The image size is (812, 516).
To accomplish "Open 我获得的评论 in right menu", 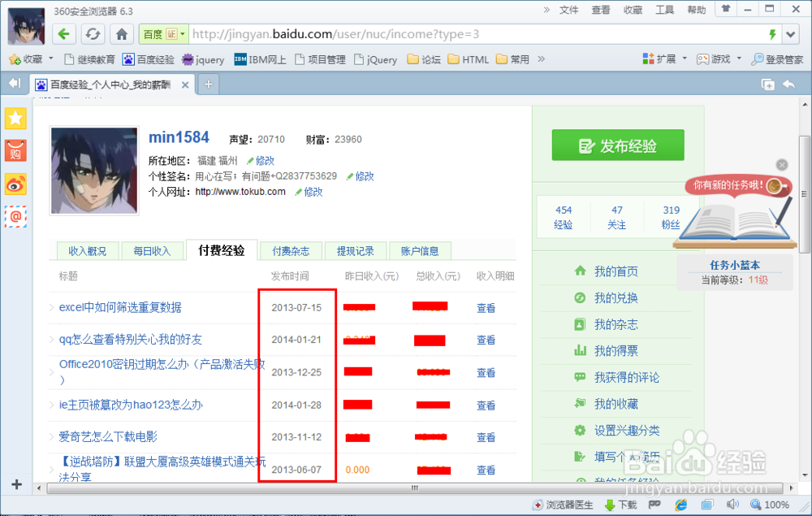I will [x=626, y=378].
